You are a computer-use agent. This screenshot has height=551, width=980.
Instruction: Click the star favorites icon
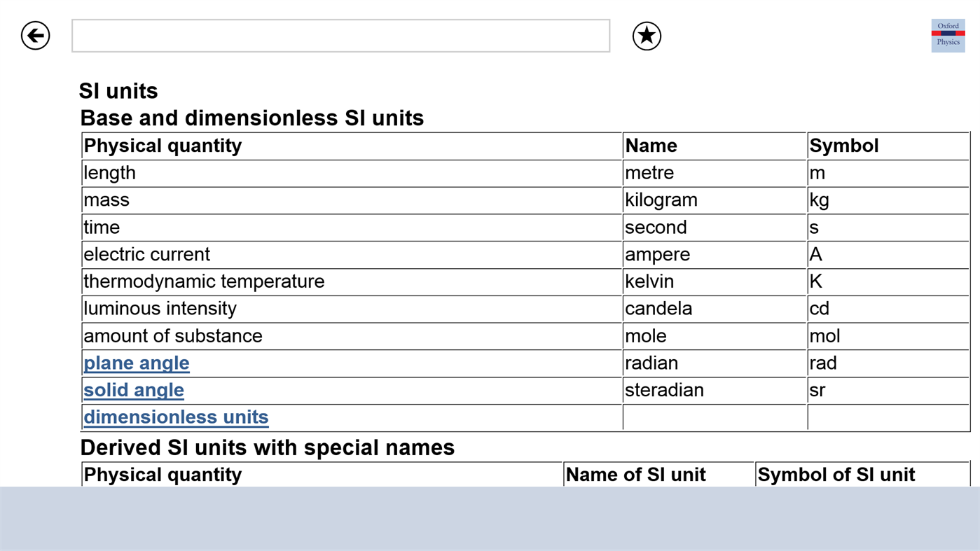(644, 34)
